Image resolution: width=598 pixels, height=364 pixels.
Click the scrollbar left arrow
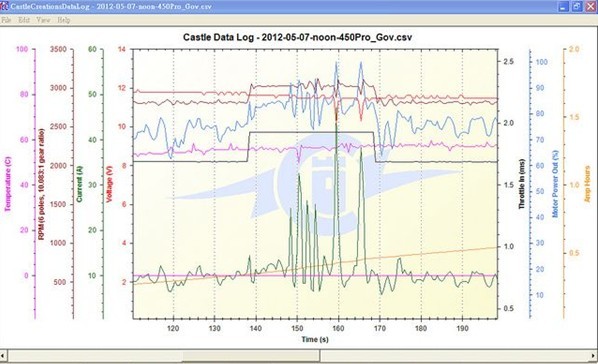tap(3, 356)
